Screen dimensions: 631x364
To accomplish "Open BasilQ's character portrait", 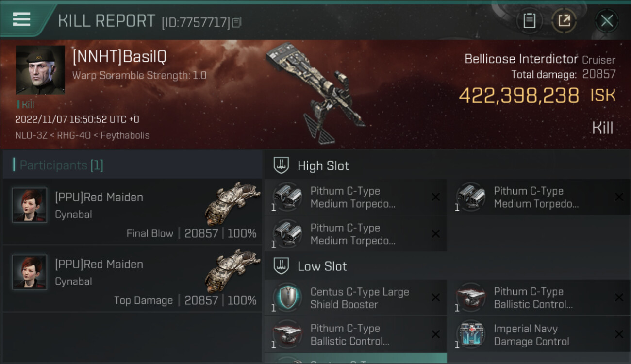I will [x=40, y=70].
